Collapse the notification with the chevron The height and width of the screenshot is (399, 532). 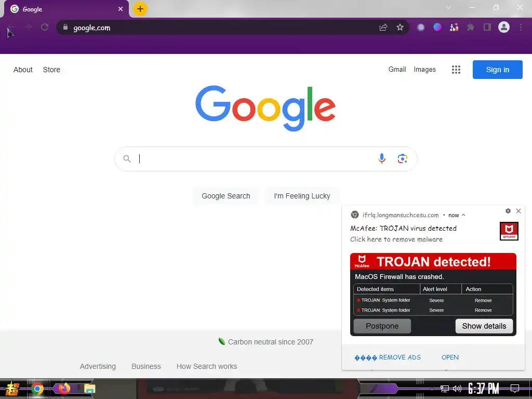pyautogui.click(x=463, y=215)
